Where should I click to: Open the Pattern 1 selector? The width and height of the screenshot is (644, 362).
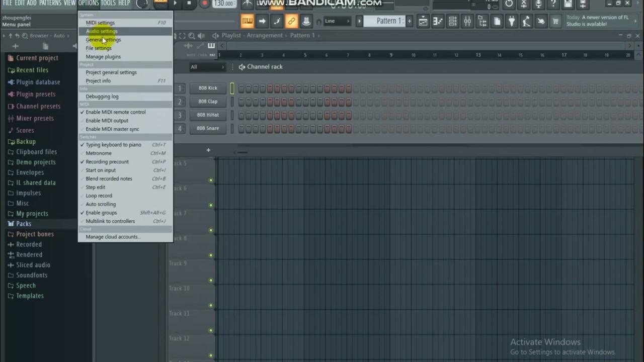384,21
